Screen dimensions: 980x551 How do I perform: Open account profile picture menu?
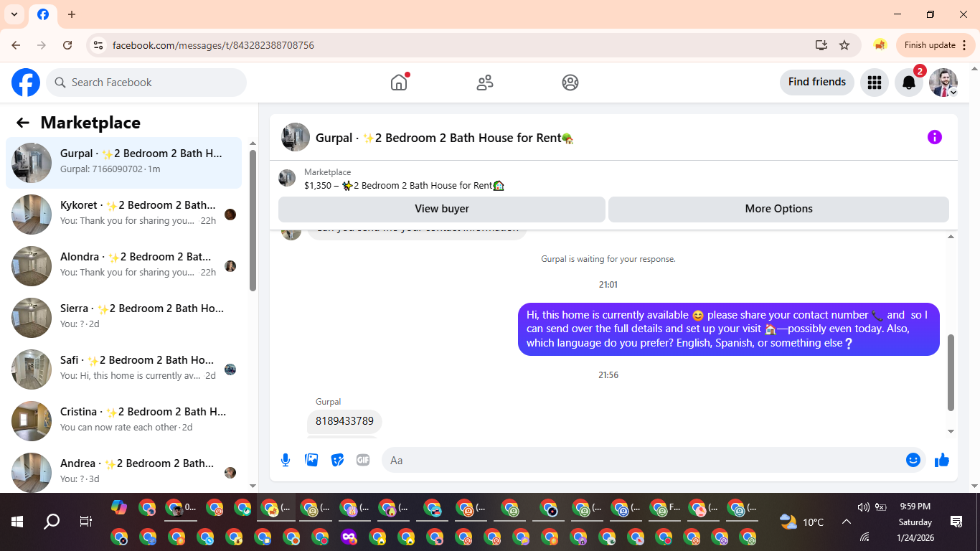point(943,83)
